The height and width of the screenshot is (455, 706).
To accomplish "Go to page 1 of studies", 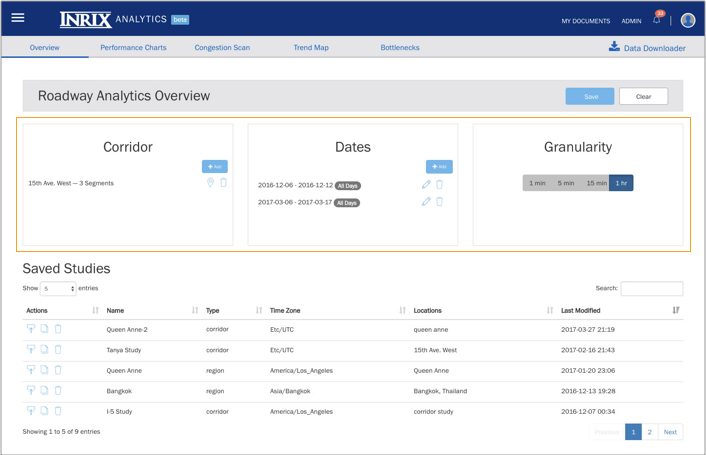I will pos(633,432).
